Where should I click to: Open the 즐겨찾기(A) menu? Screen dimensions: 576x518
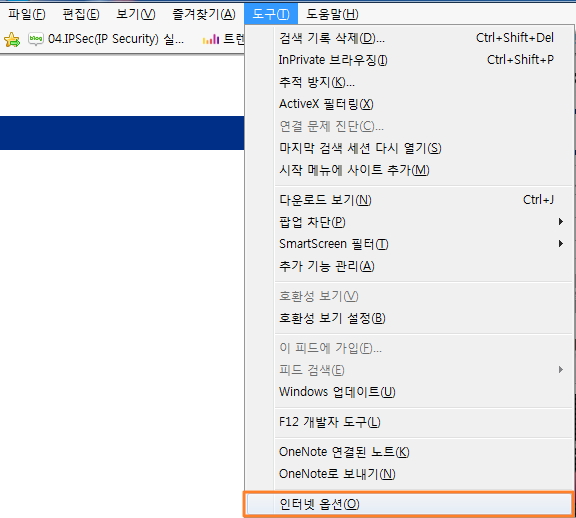click(204, 14)
